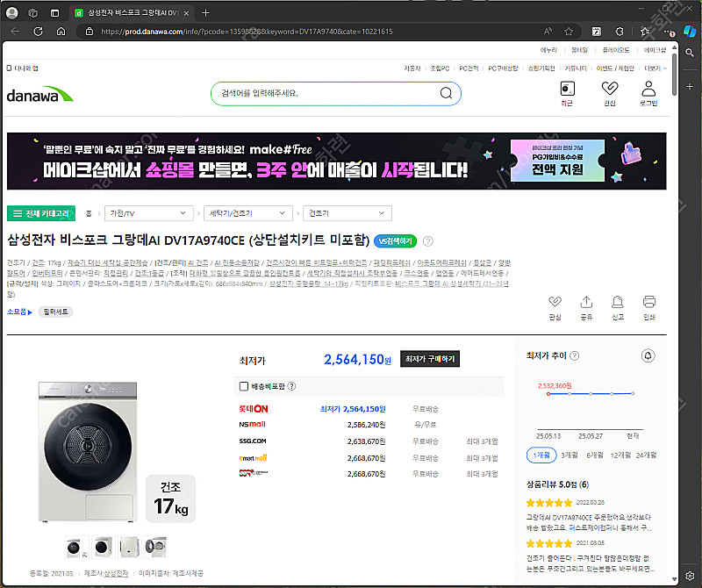The width and height of the screenshot is (702, 588).
Task: Open the browser profile avatar
Action: (x=12, y=13)
